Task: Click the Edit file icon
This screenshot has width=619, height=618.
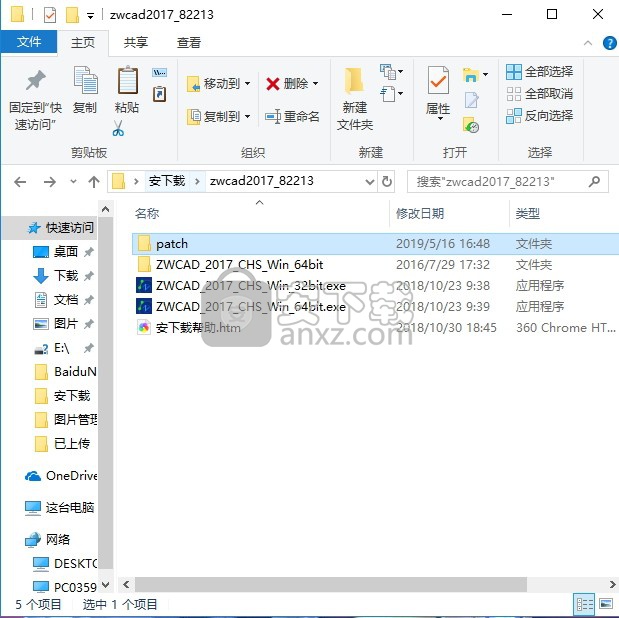Action: [471, 100]
